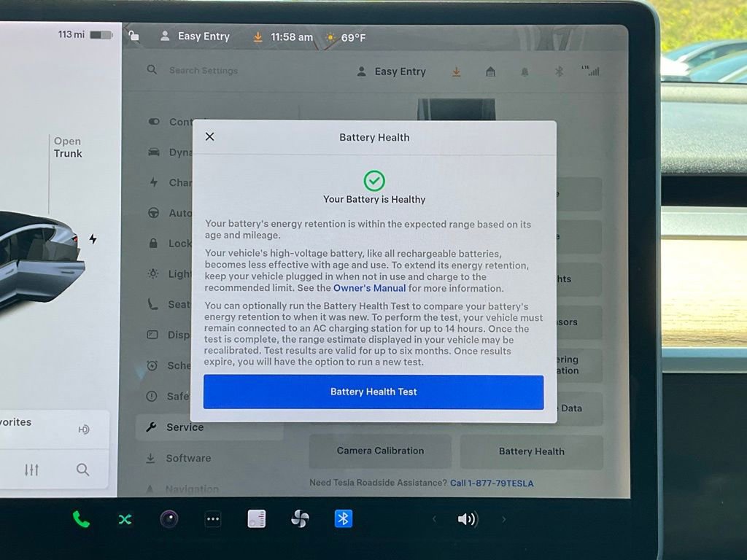Tap the 113 mi range readout

71,34
